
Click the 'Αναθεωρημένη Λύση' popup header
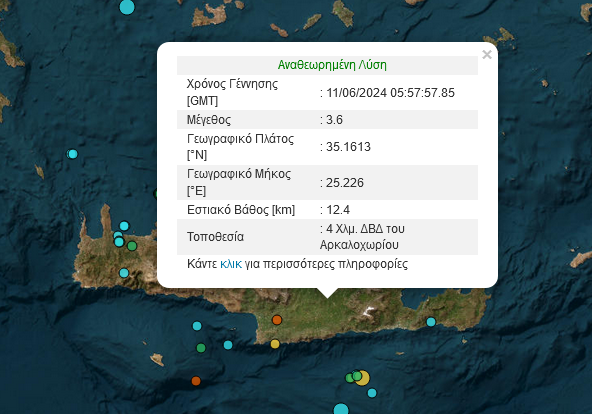332,65
